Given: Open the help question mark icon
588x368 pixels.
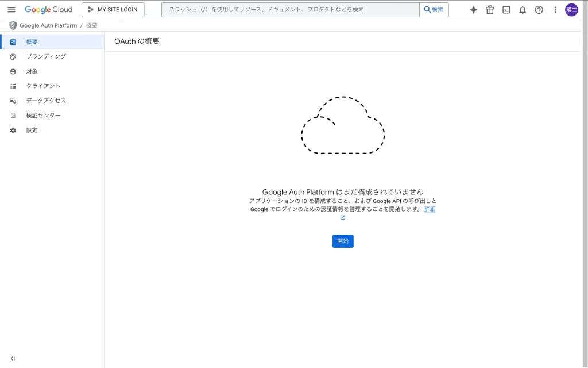Looking at the screenshot, I should (539, 10).
